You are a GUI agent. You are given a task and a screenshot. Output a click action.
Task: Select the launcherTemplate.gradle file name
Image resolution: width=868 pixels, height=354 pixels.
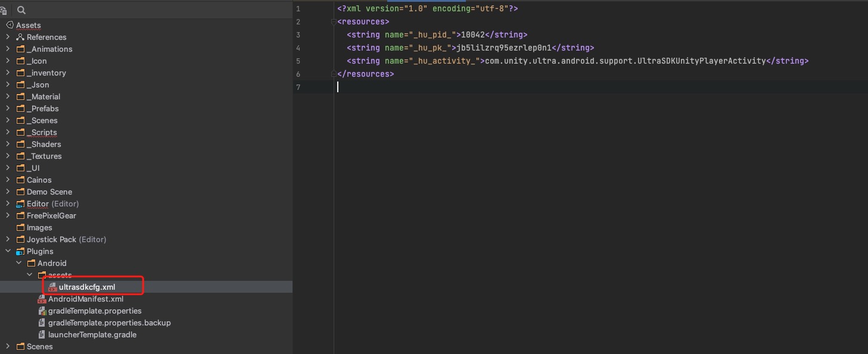pos(92,334)
